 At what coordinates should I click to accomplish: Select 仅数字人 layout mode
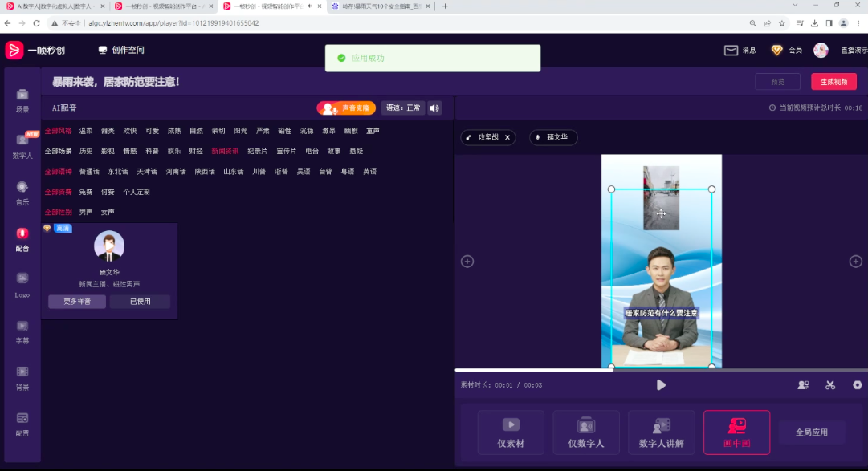coord(585,432)
